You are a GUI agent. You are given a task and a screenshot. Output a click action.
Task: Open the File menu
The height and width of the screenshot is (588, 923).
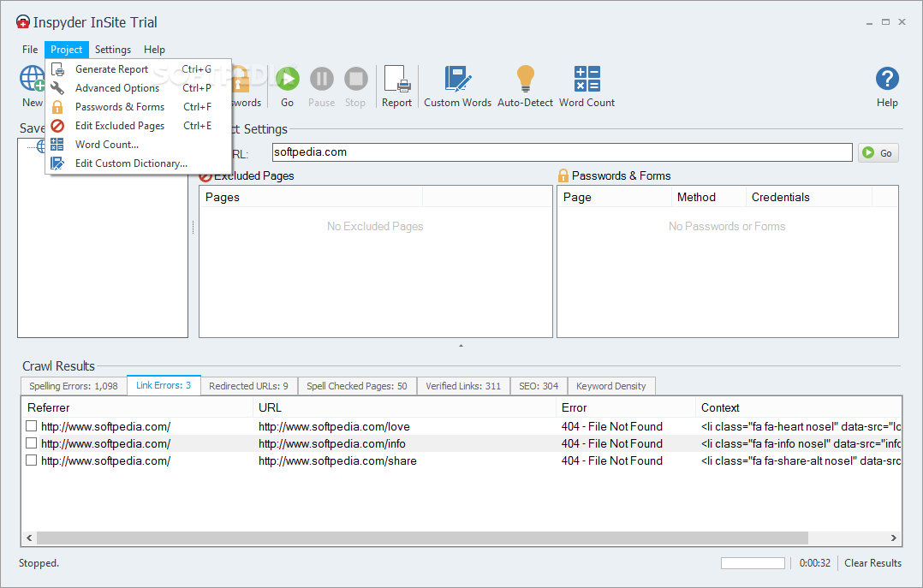(30, 50)
